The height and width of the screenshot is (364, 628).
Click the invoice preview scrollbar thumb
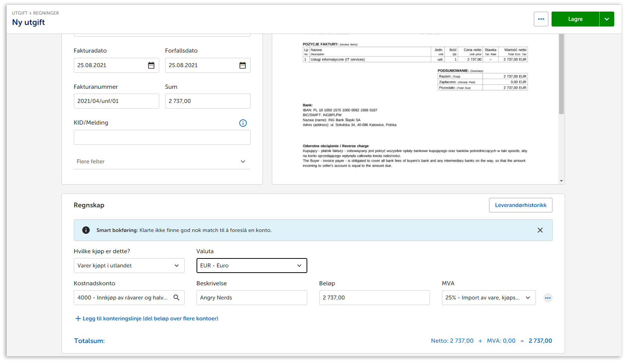pos(561,74)
